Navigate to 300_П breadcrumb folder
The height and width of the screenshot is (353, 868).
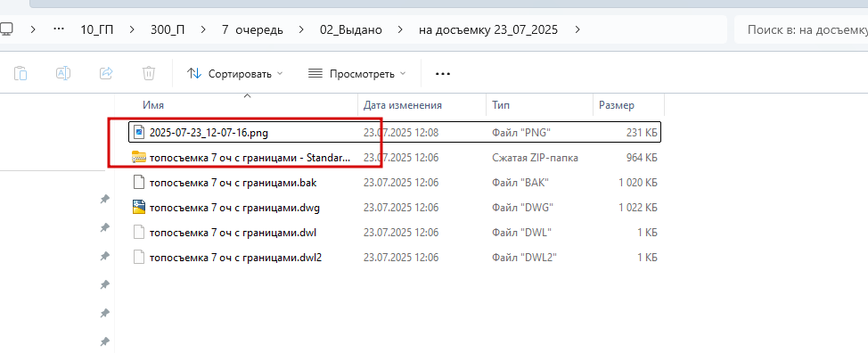168,30
